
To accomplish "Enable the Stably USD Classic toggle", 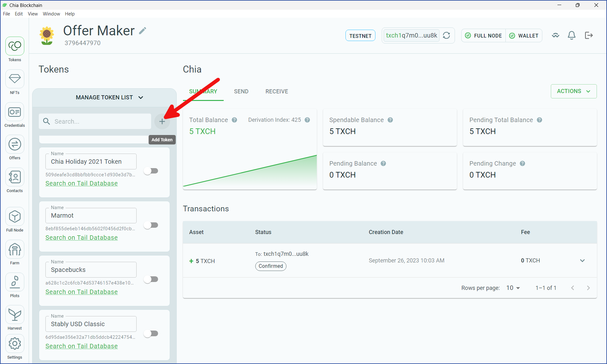I will click(151, 334).
